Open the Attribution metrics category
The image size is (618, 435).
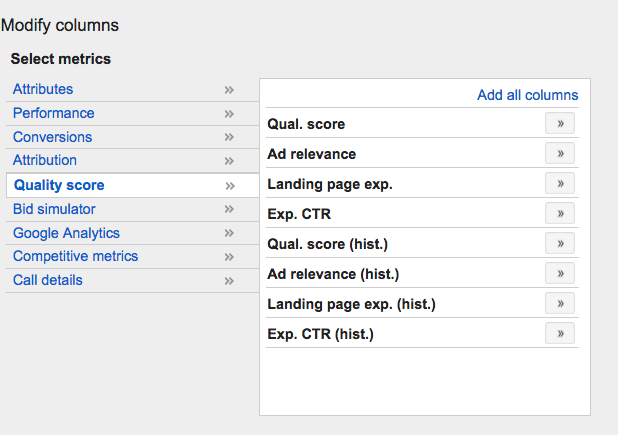pyautogui.click(x=45, y=160)
